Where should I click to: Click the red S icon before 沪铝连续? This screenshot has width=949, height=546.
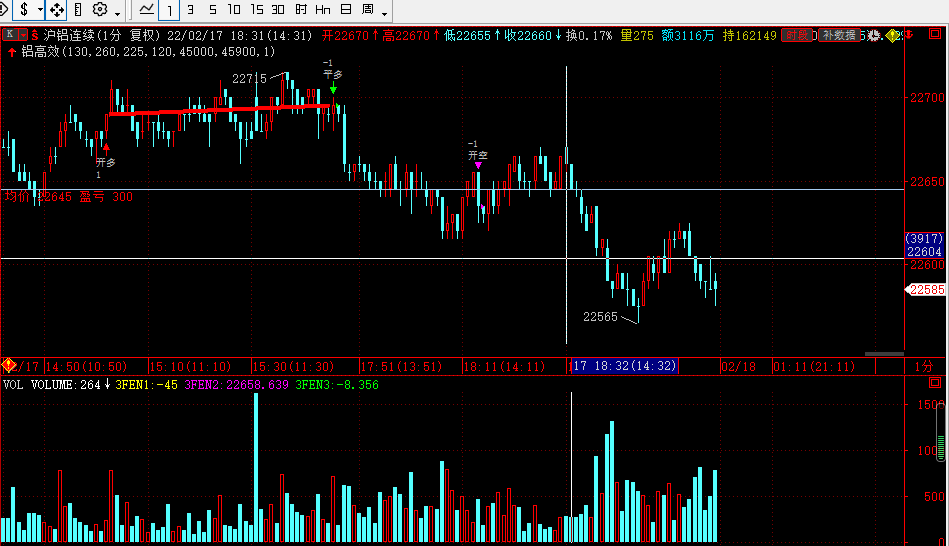click(x=35, y=35)
